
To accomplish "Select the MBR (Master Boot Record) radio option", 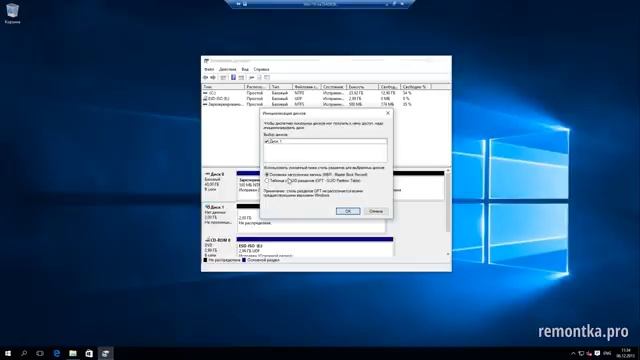I will coord(267,175).
